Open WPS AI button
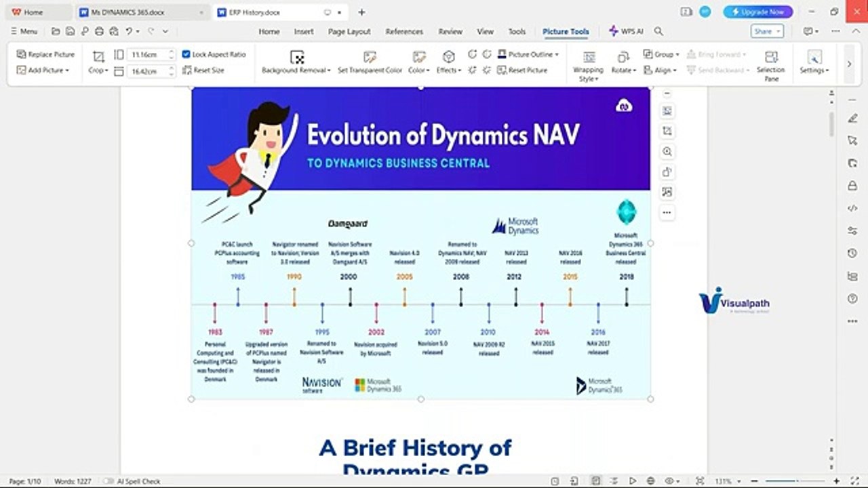 [626, 31]
